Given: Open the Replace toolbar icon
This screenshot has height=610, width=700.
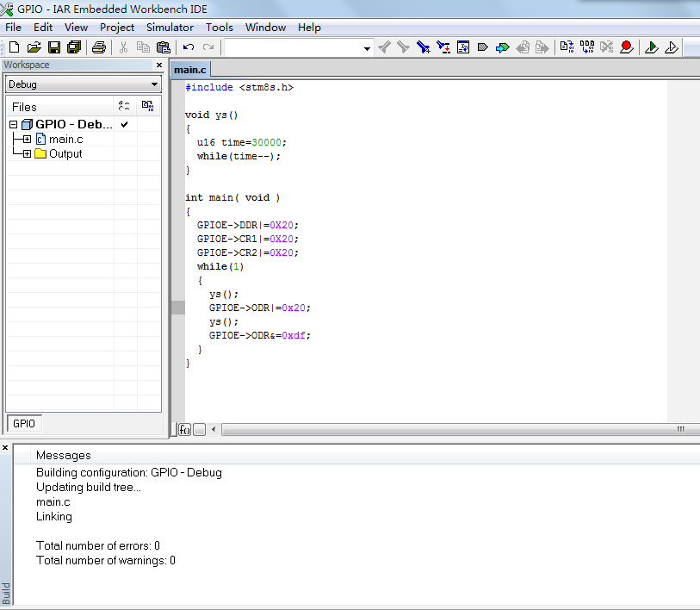Looking at the screenshot, I should pyautogui.click(x=443, y=47).
